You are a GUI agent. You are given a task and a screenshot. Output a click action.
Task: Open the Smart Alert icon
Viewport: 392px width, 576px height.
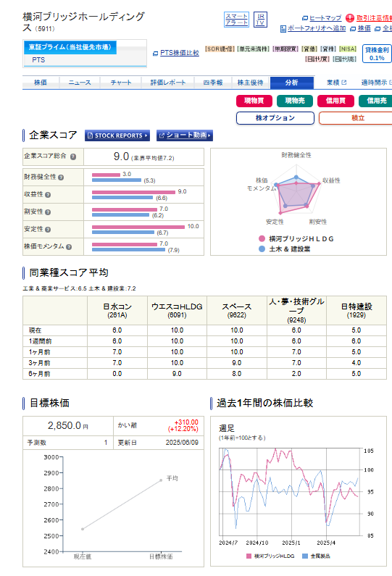[236, 19]
